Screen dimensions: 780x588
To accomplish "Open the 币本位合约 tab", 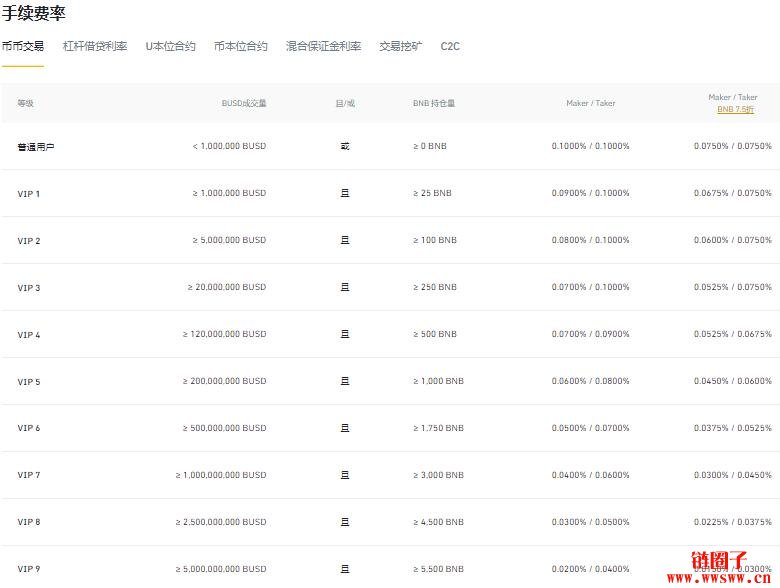I will [x=241, y=46].
